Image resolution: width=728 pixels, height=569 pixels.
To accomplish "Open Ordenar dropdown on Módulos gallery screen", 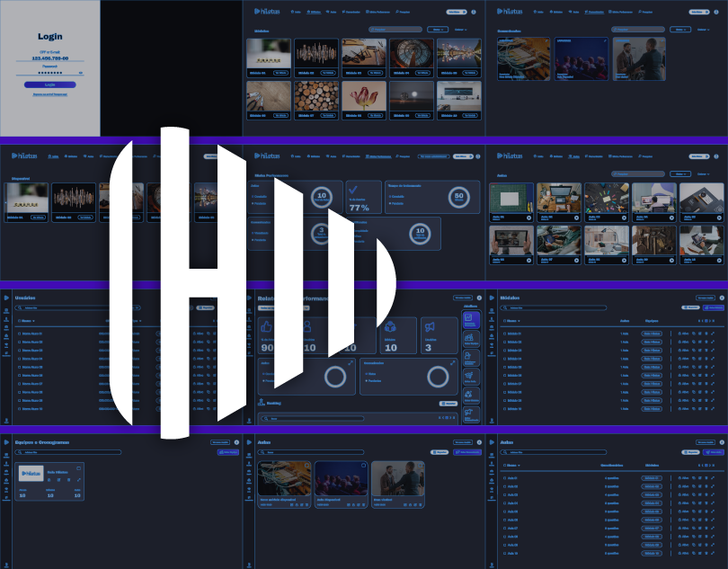I will 460,30.
